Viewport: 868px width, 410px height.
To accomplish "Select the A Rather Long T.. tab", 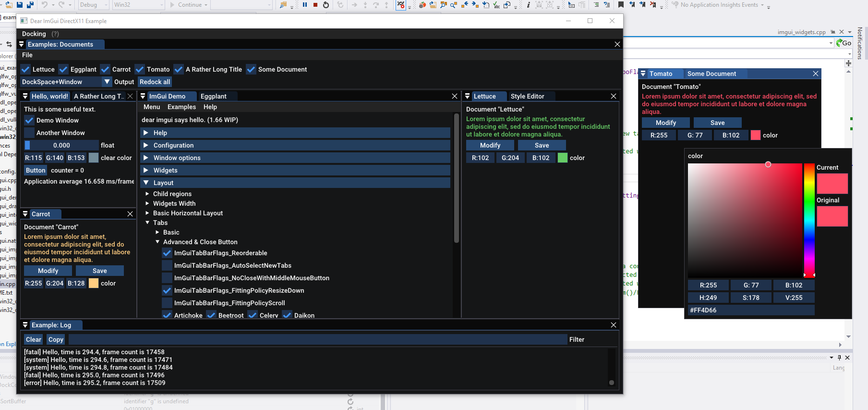I will pyautogui.click(x=98, y=96).
